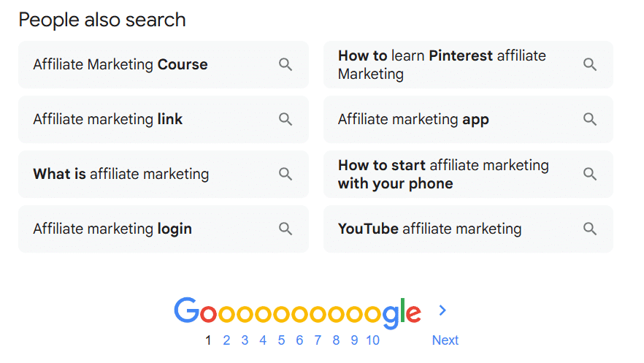Screen dimensions: 644x363
Task: Open the Next results page link
Action: tap(445, 340)
